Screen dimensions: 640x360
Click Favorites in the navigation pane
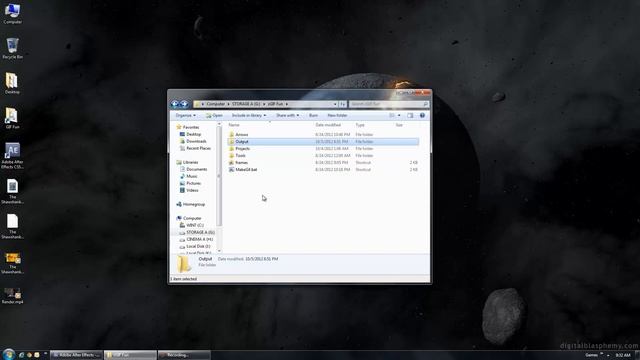[x=191, y=127]
